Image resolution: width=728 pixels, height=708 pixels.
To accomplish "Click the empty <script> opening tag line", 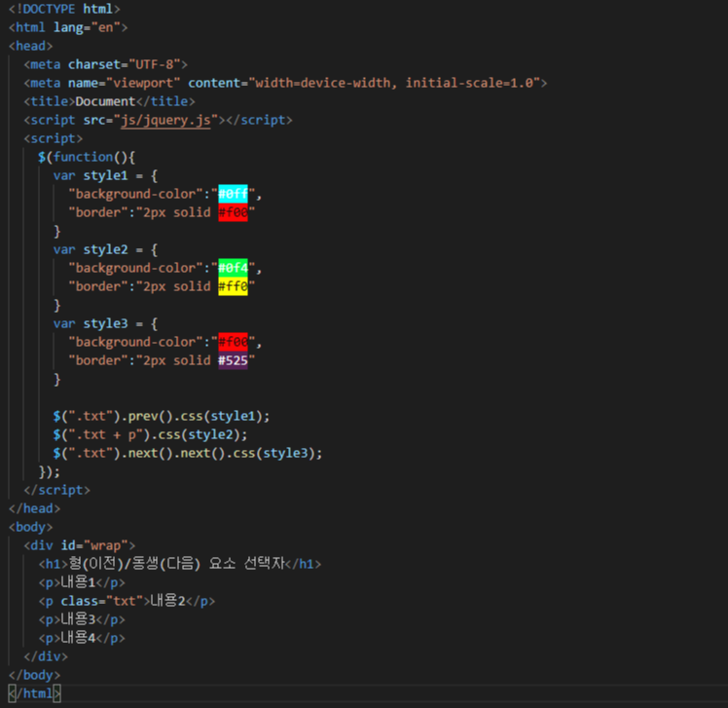I will pos(53,138).
